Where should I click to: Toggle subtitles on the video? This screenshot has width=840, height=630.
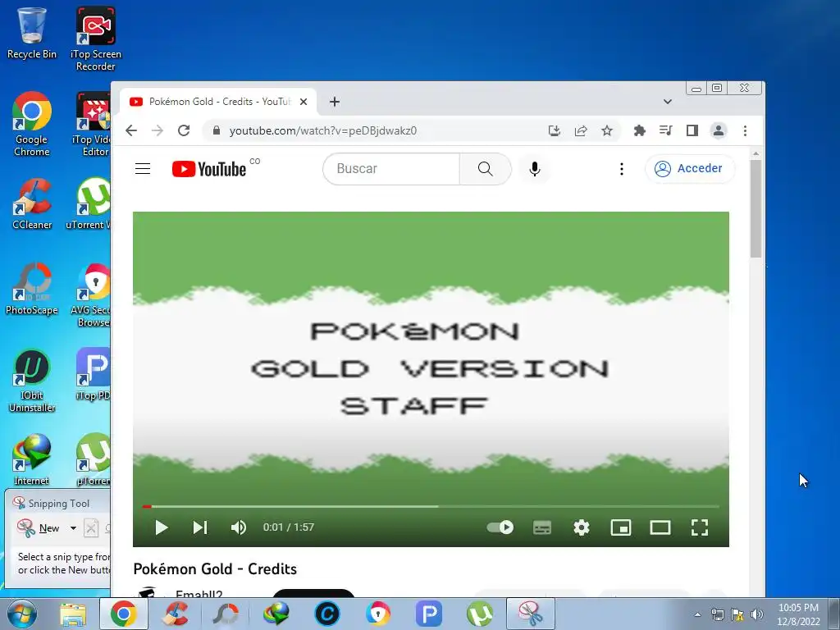pos(542,527)
